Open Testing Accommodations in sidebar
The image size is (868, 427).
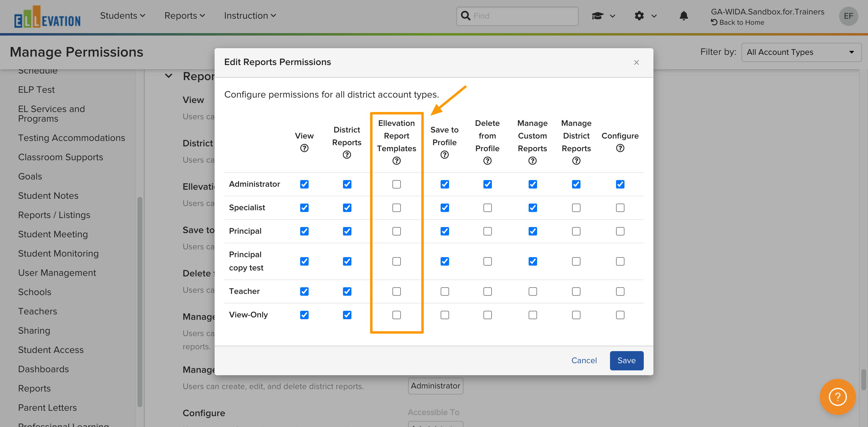71,138
